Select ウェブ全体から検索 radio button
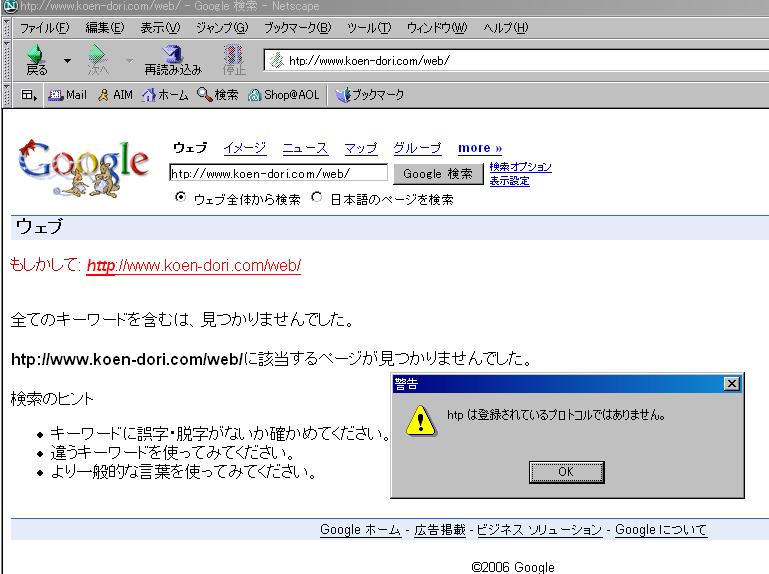 (180, 197)
